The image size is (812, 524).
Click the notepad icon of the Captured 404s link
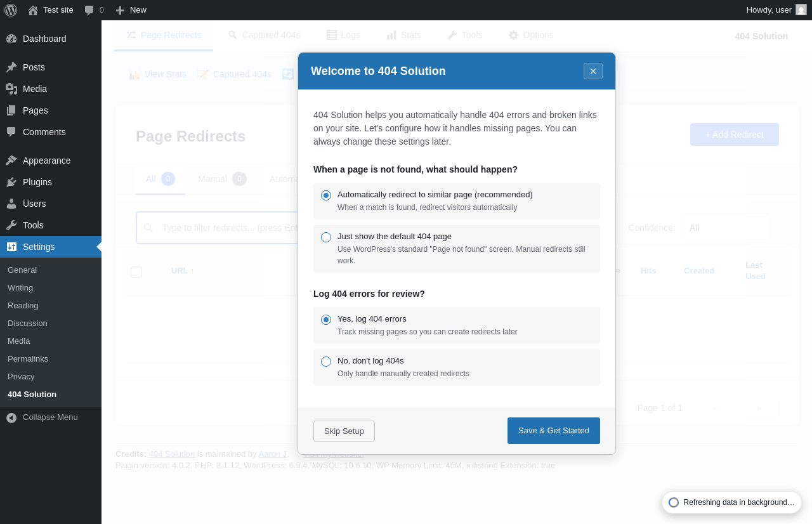pos(203,75)
